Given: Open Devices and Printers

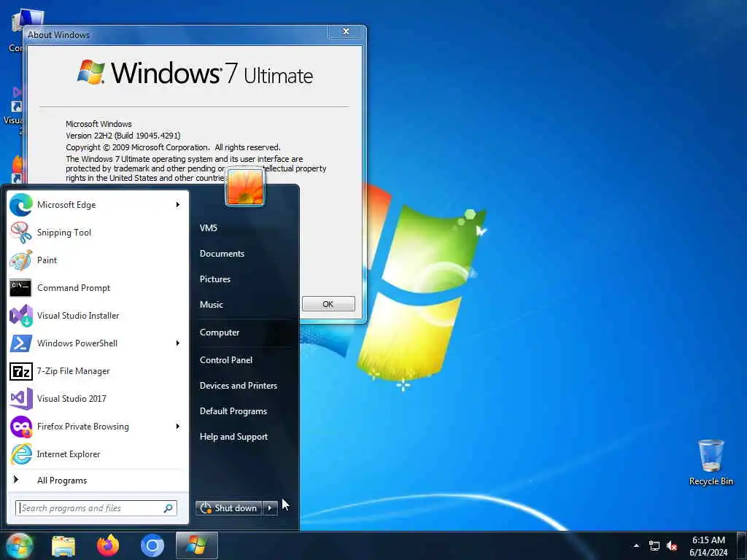Looking at the screenshot, I should [x=239, y=386].
